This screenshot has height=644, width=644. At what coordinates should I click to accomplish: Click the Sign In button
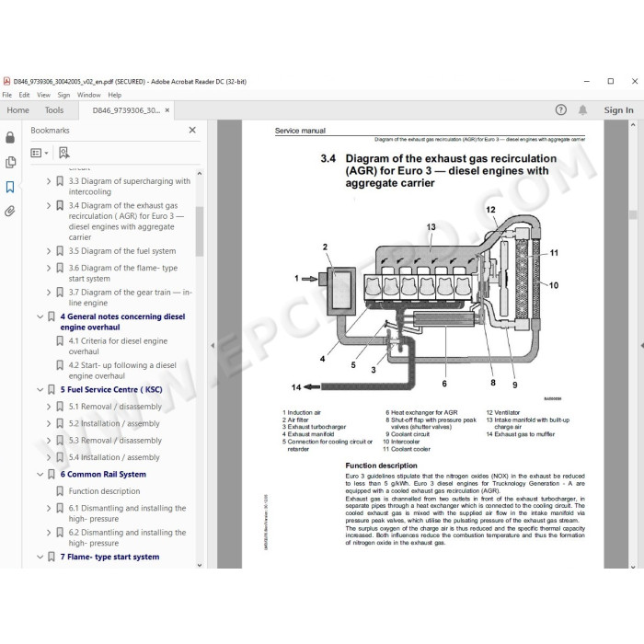point(618,110)
